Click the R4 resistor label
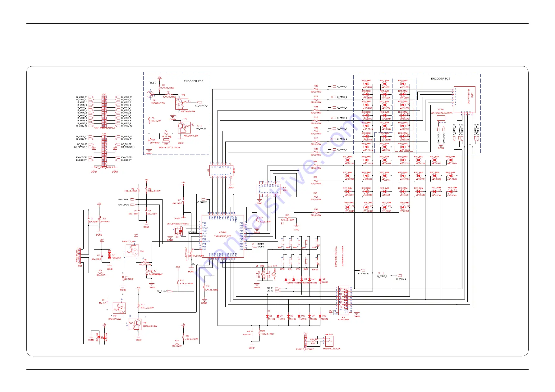555x392 pixels. point(166,131)
